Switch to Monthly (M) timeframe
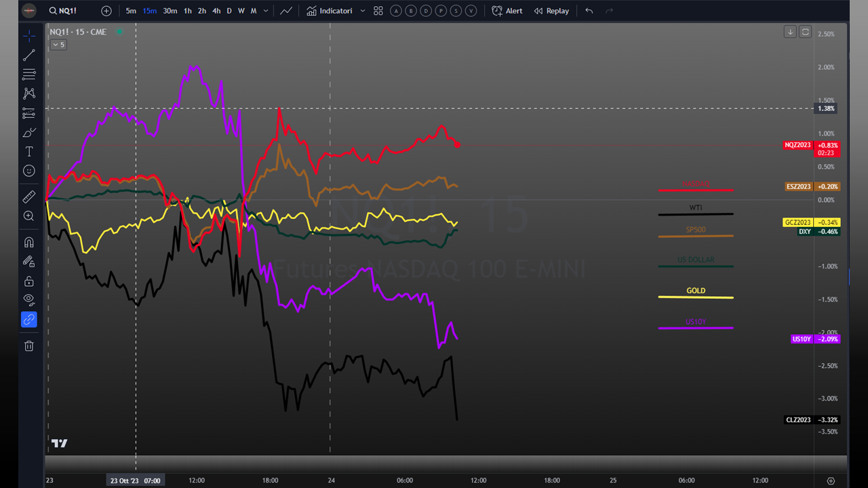The width and height of the screenshot is (868, 488). point(254,11)
